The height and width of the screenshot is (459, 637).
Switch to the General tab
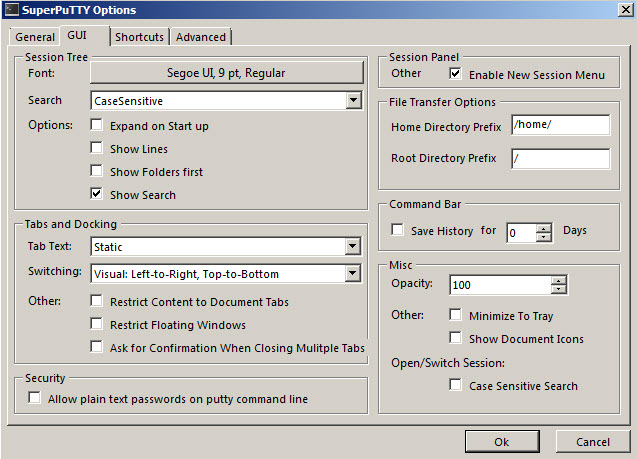(x=35, y=37)
